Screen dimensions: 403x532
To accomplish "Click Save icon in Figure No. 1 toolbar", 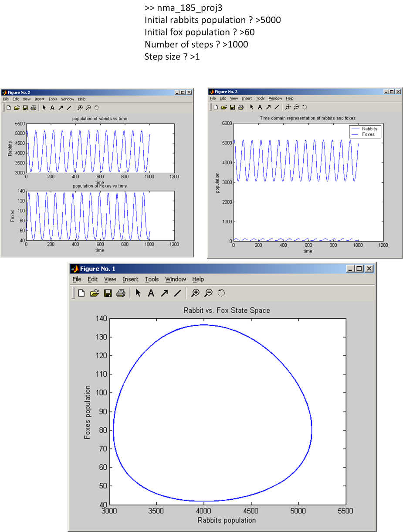I will (108, 293).
